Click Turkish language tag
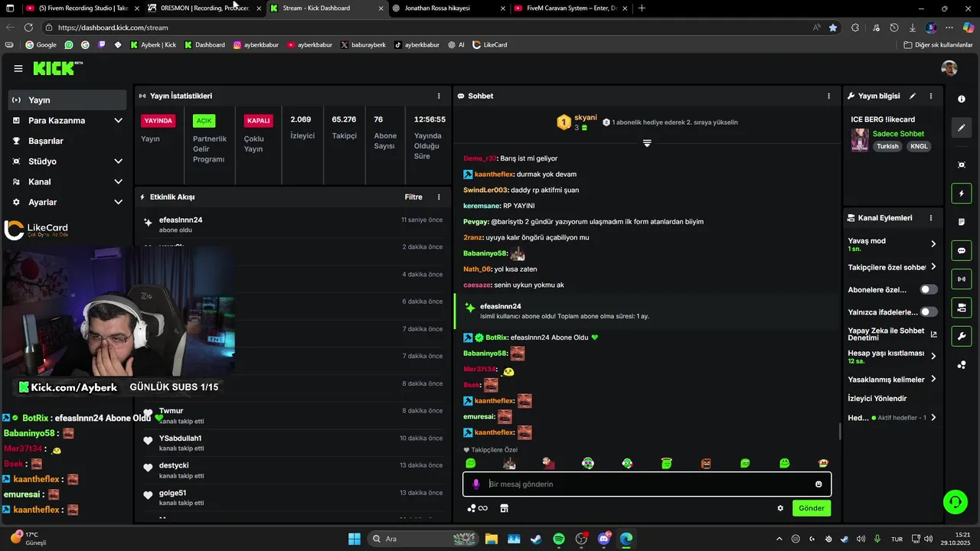Image resolution: width=980 pixels, height=551 pixels. coord(887,146)
